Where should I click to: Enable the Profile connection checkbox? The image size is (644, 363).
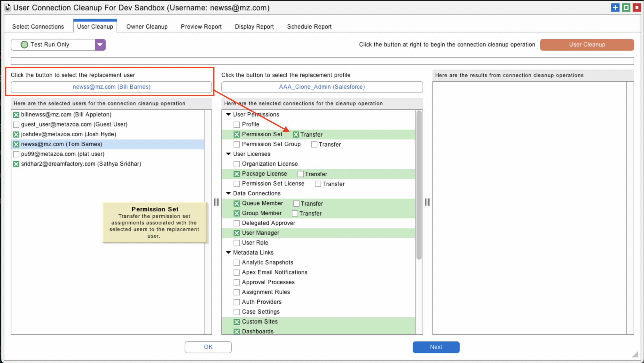click(x=236, y=124)
